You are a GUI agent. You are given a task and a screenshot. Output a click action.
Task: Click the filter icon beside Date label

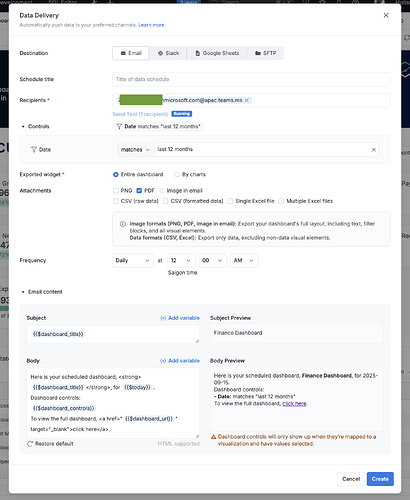tap(34, 150)
